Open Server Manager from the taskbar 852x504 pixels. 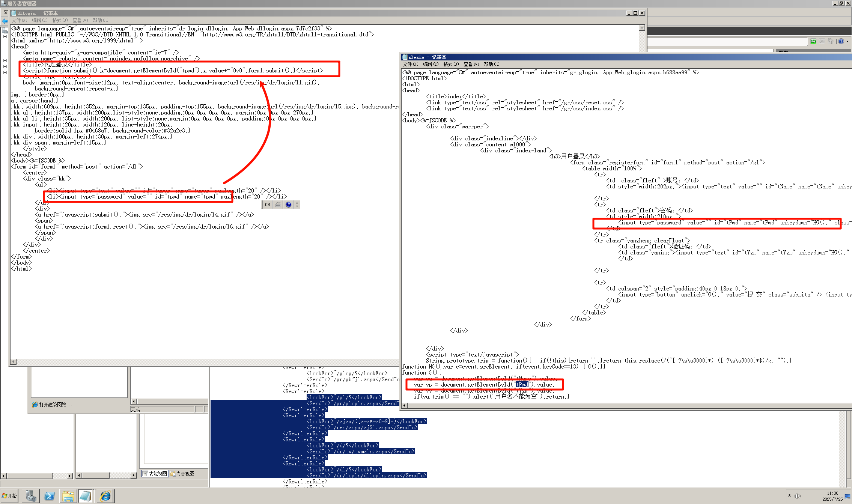click(x=31, y=496)
